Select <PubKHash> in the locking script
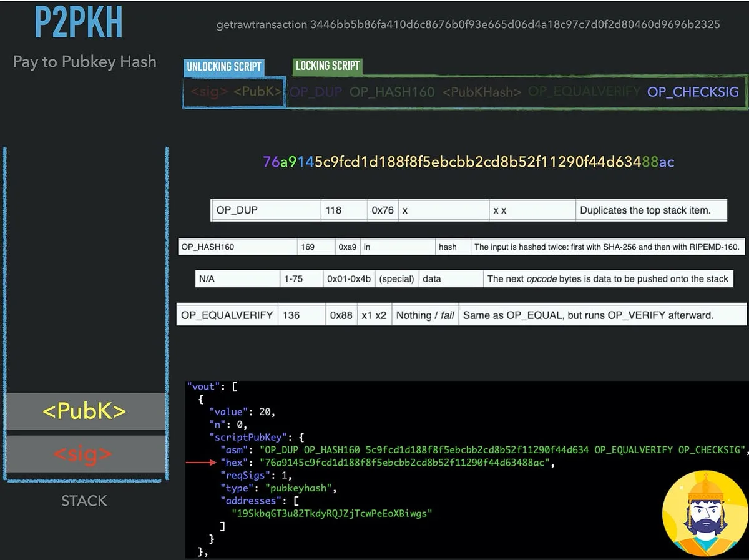The width and height of the screenshot is (749, 560). pos(482,91)
